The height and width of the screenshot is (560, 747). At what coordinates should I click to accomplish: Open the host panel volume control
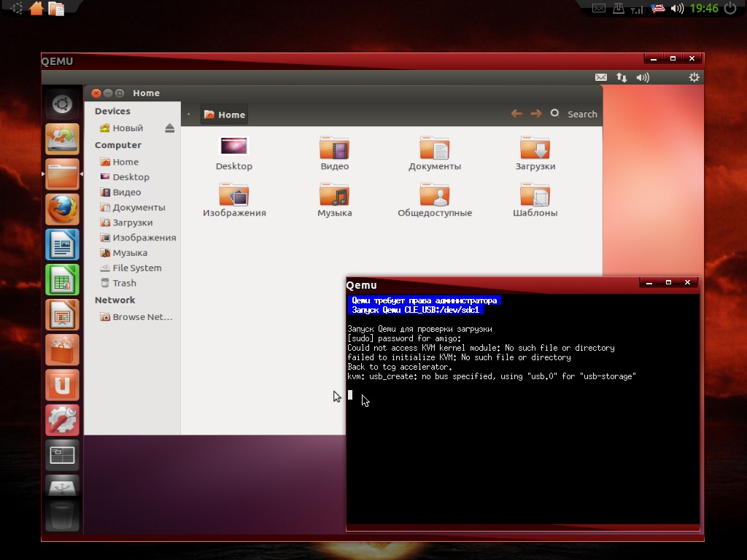(x=677, y=8)
